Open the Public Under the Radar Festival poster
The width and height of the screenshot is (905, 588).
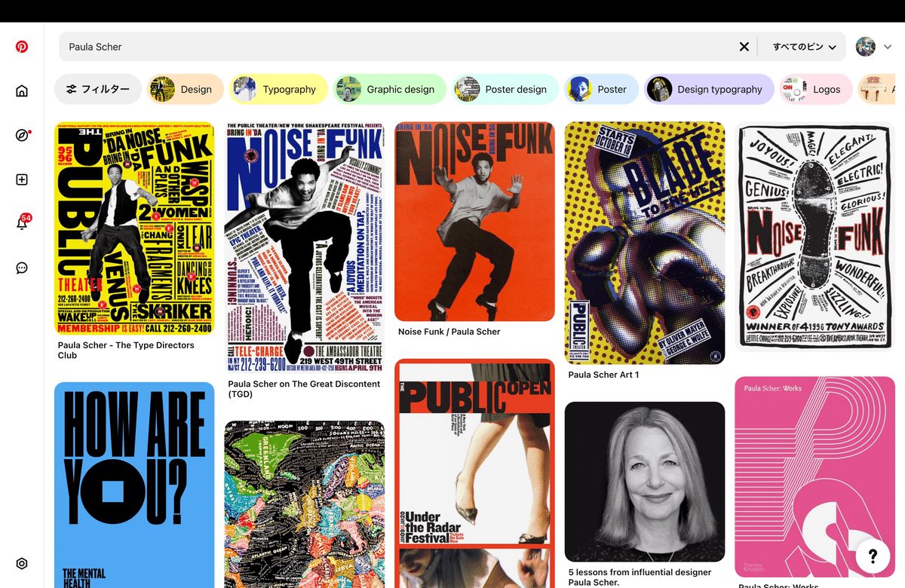[x=475, y=473]
